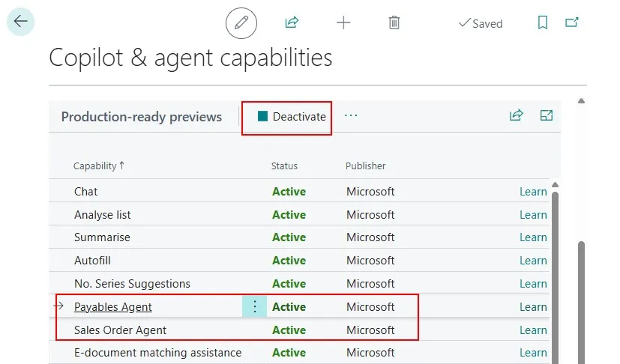Click Learn link for Summarise

[533, 237]
